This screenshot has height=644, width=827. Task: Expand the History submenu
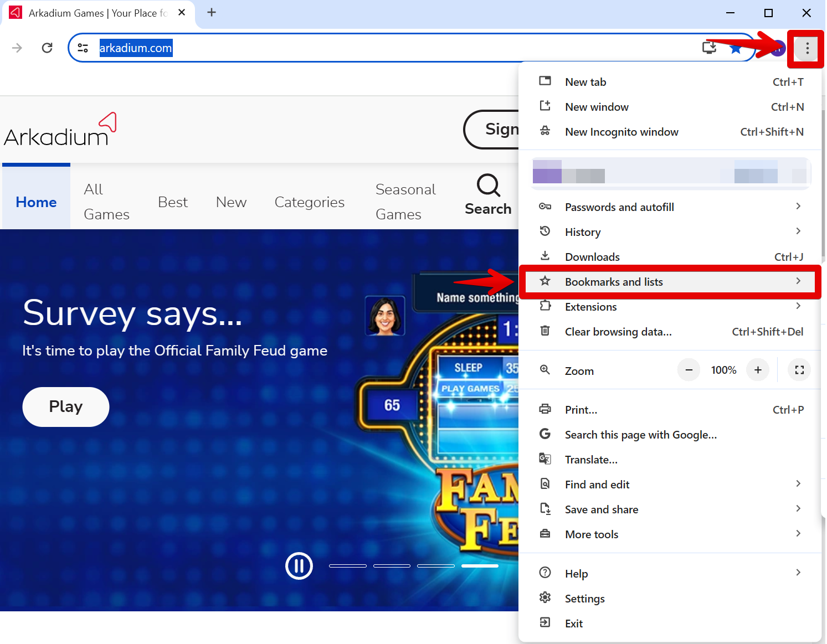point(670,232)
